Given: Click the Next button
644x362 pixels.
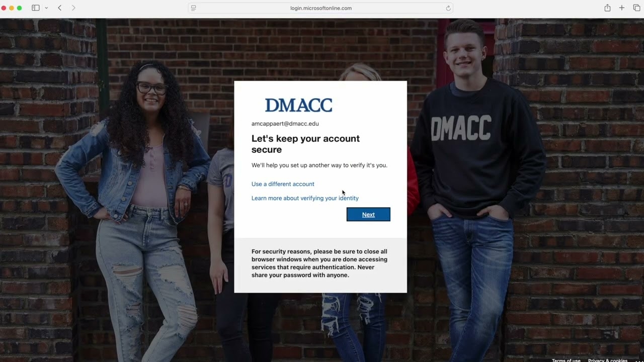Looking at the screenshot, I should pos(368,215).
